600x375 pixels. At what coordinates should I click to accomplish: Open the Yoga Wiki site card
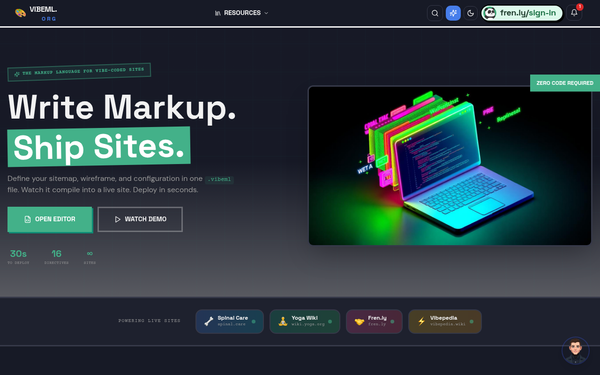(305, 321)
